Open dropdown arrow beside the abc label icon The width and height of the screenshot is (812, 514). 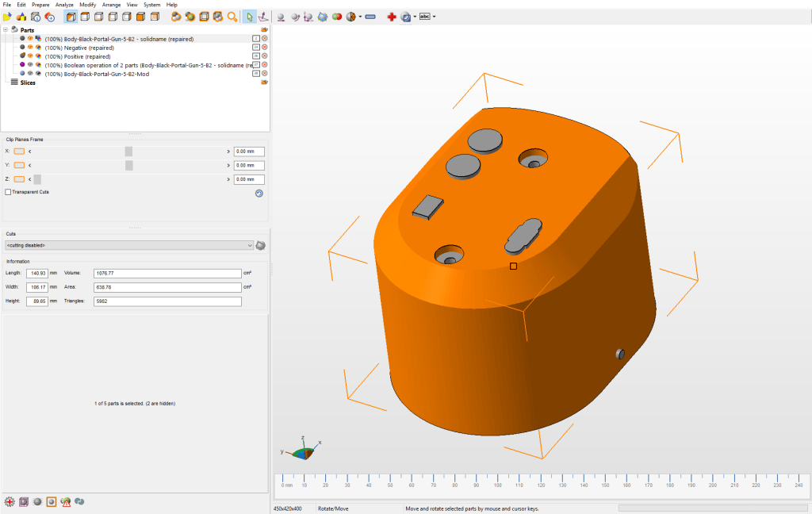(434, 17)
